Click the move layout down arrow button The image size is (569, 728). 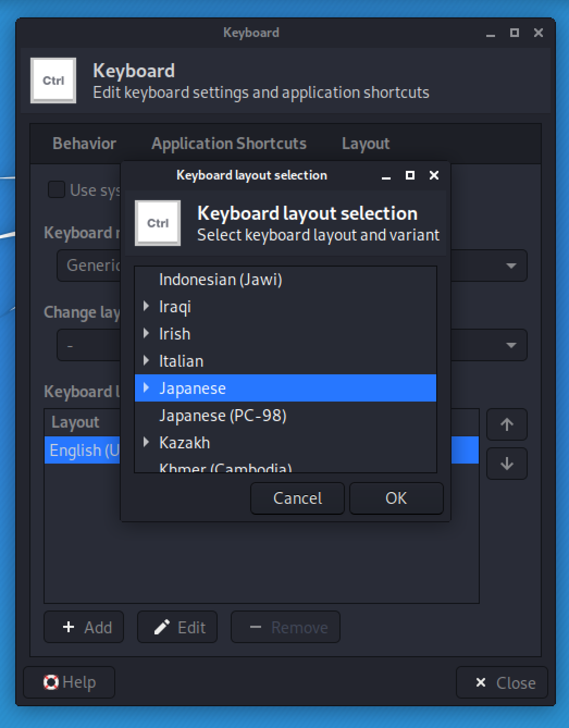click(506, 464)
